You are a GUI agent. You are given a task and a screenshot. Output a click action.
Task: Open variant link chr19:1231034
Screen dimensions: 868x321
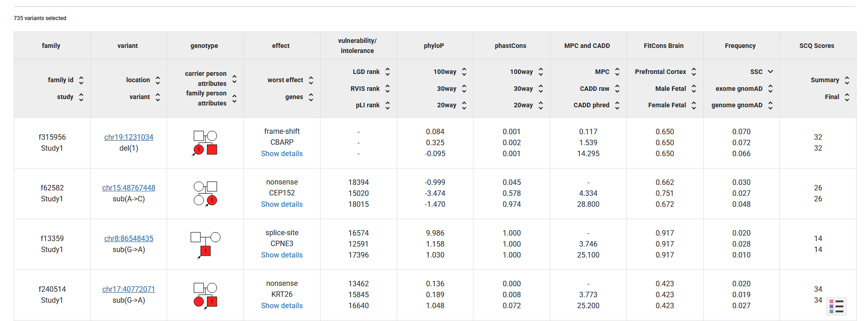coord(129,137)
